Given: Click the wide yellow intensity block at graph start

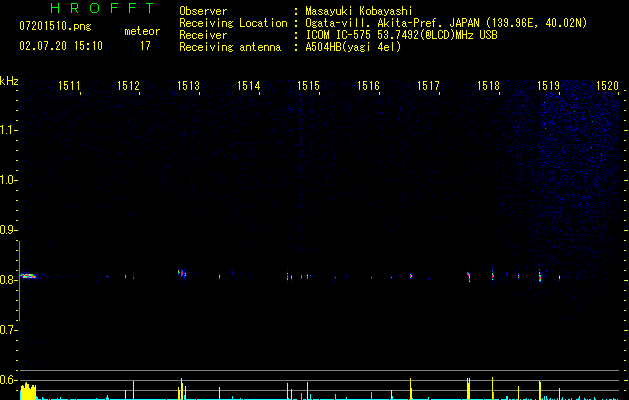Looking at the screenshot, I should [x=28, y=391].
